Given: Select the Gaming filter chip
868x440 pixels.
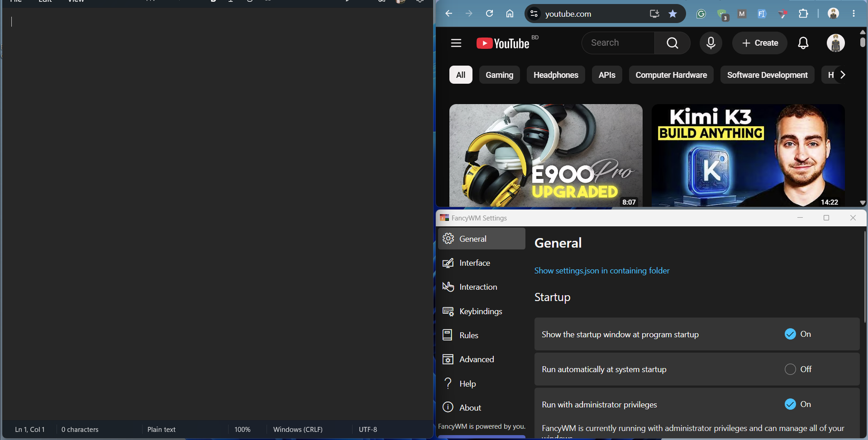Looking at the screenshot, I should 499,75.
